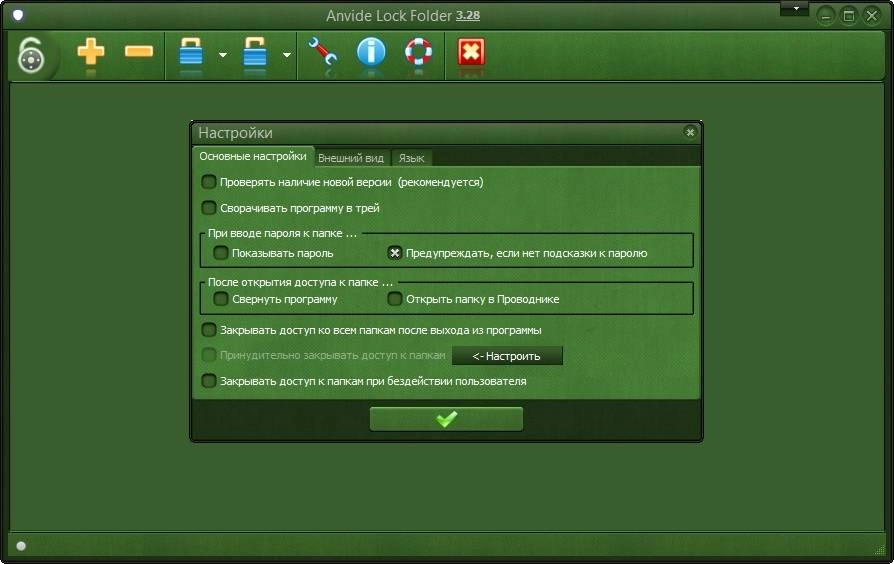Click the yellow minus remove folder icon
The width and height of the screenshot is (894, 564).
139,52
